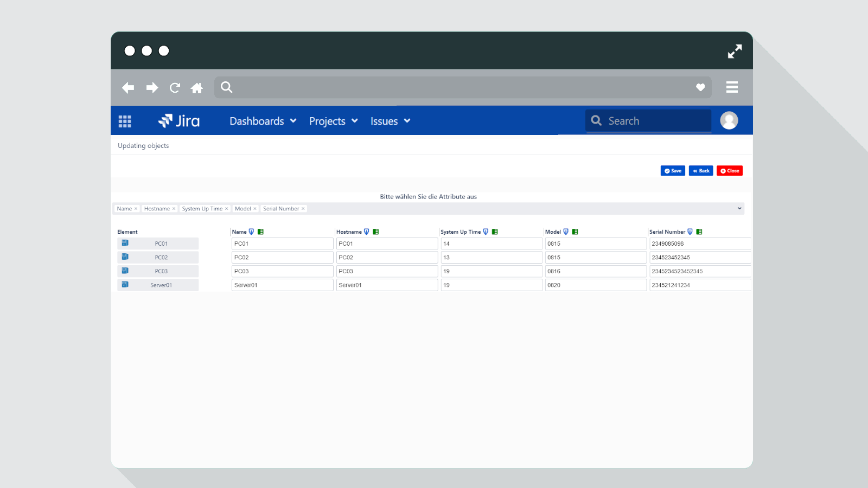
Task: Click the object icon of element PC01
Action: click(x=125, y=243)
